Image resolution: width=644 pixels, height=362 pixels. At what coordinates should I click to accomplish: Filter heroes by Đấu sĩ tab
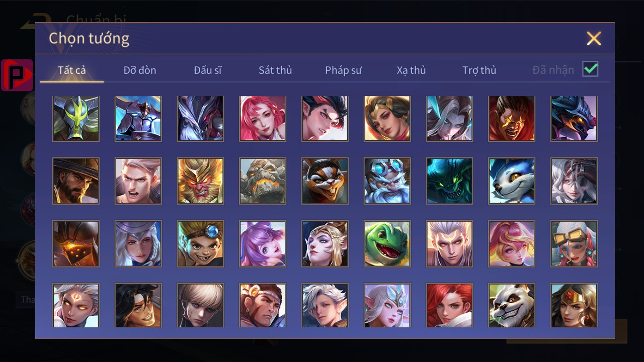[208, 70]
